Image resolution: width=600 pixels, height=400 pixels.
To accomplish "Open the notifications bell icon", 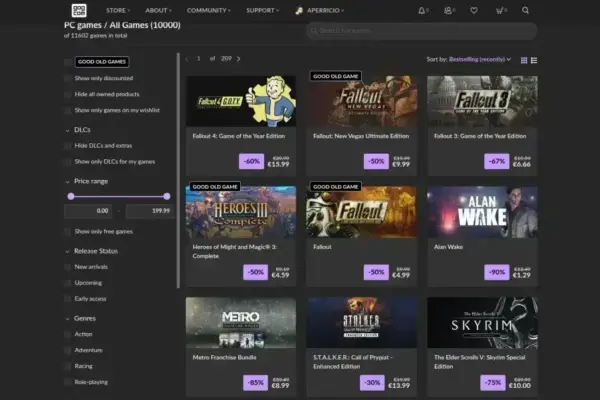I will (421, 10).
